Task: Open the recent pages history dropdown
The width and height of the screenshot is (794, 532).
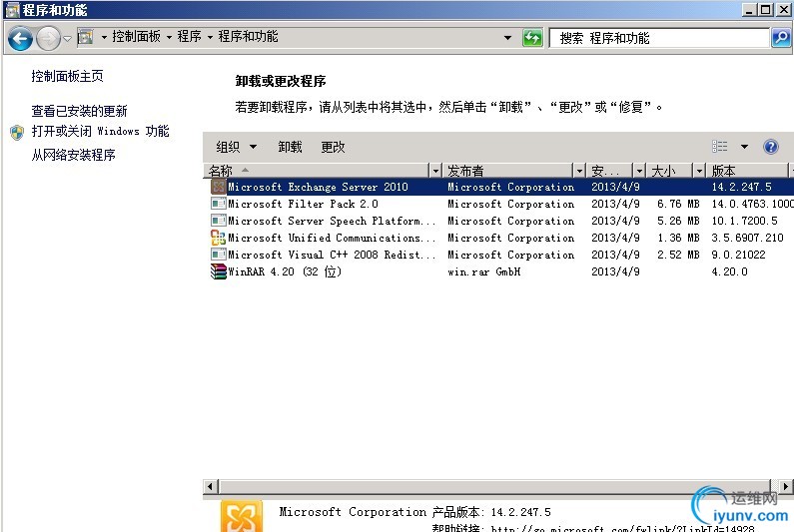Action: (x=67, y=39)
